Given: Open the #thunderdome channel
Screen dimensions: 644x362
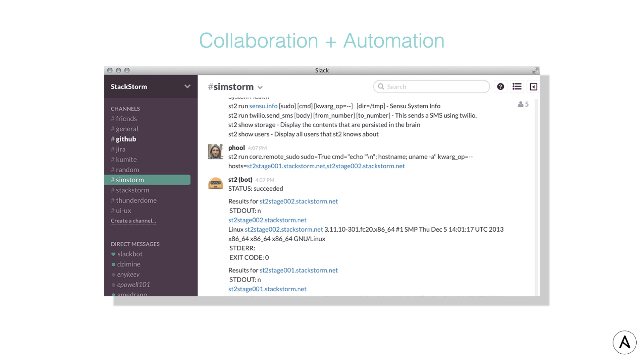Looking at the screenshot, I should (134, 200).
